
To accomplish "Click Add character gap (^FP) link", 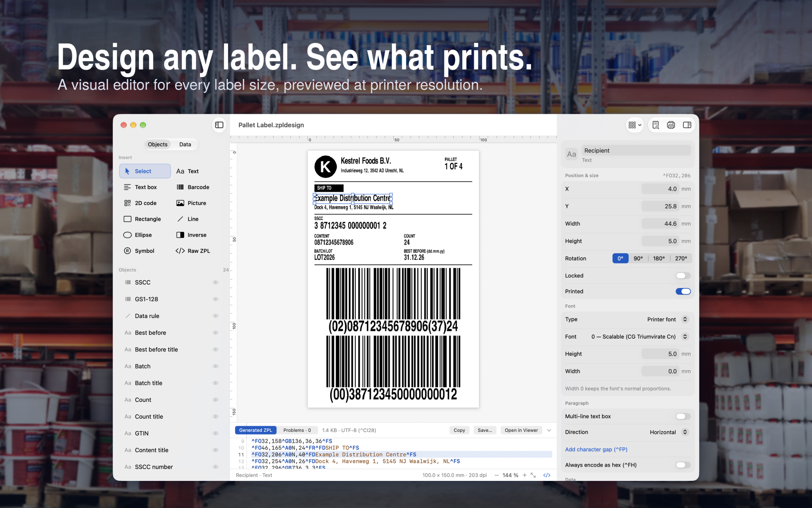I will 596,449.
